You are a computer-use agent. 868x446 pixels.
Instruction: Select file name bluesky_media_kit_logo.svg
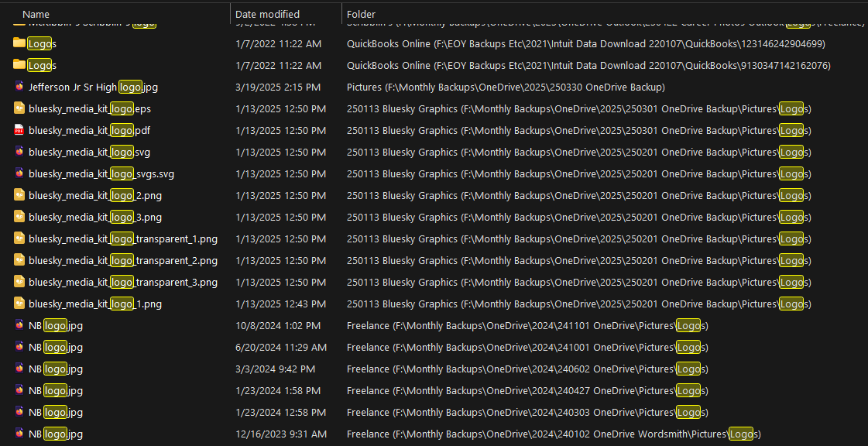(89, 153)
